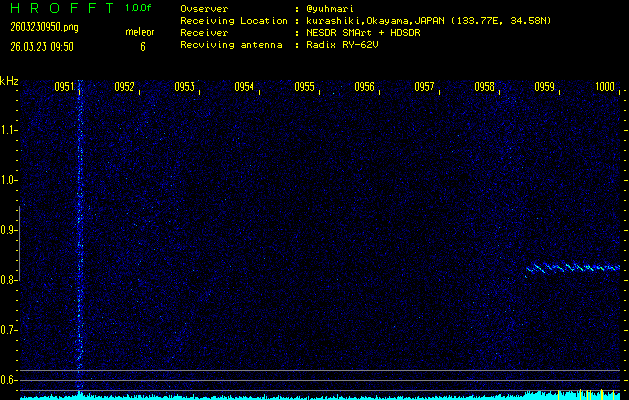Click the 0.7 kHz frequency label
Image resolution: width=629 pixels, height=400 pixels.
tap(8, 330)
